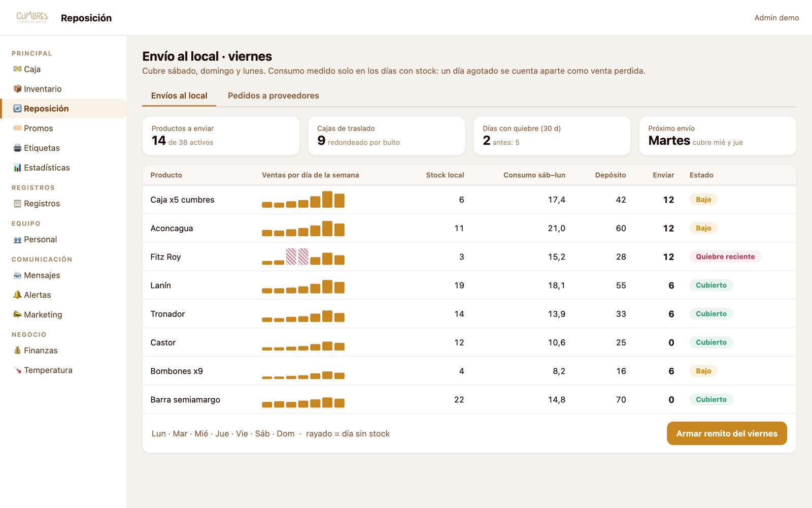812x508 pixels.
Task: Click the Finanzas money bag icon
Action: click(17, 351)
